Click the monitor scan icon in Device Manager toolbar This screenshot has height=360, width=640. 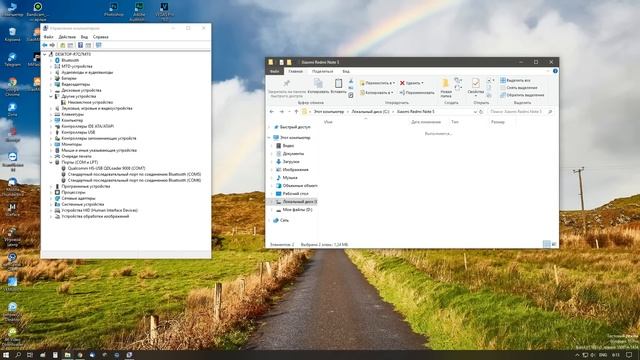pos(98,45)
